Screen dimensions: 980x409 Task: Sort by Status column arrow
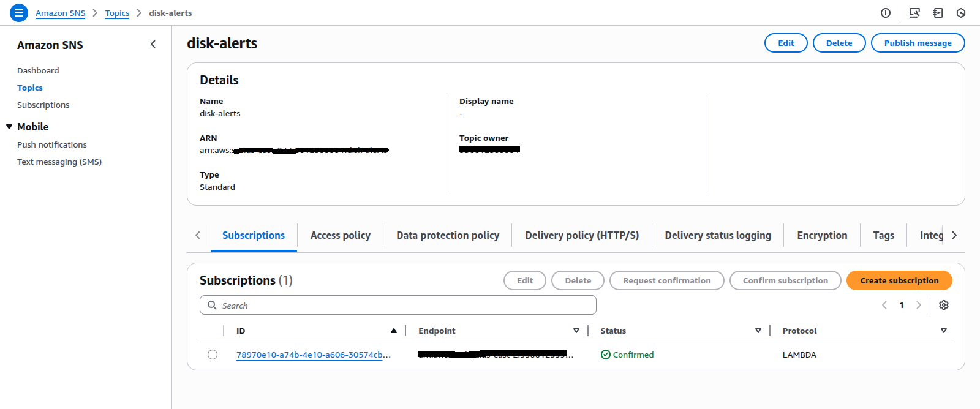click(758, 331)
